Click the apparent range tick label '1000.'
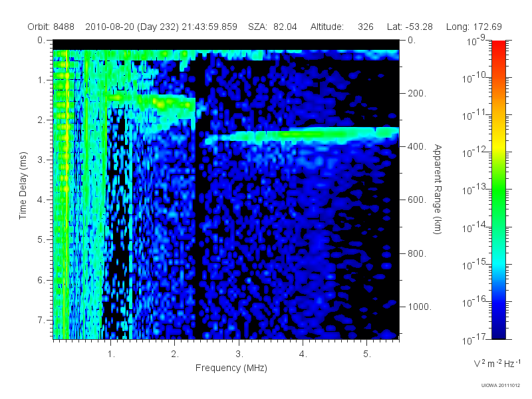The height and width of the screenshot is (399, 532). [x=420, y=307]
